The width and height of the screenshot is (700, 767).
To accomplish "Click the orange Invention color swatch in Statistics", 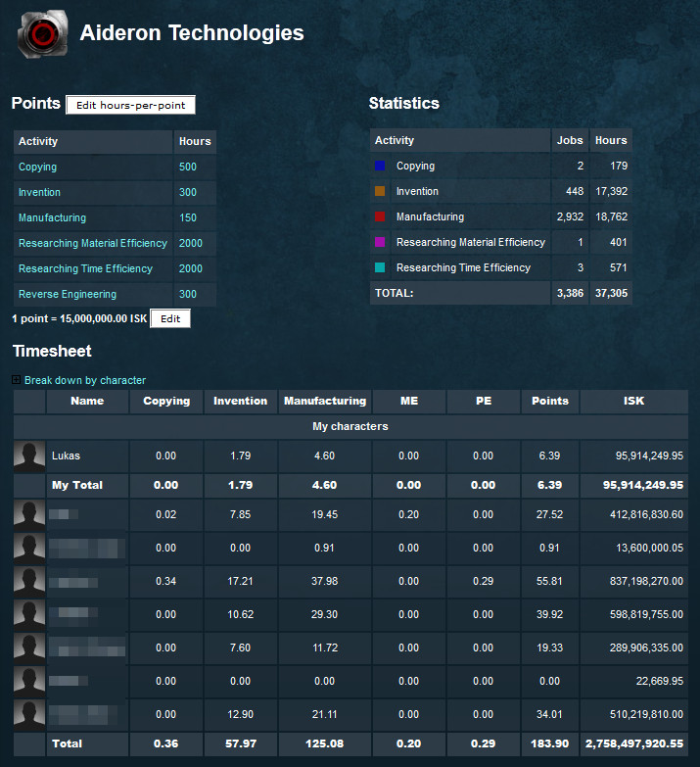I will (x=380, y=191).
